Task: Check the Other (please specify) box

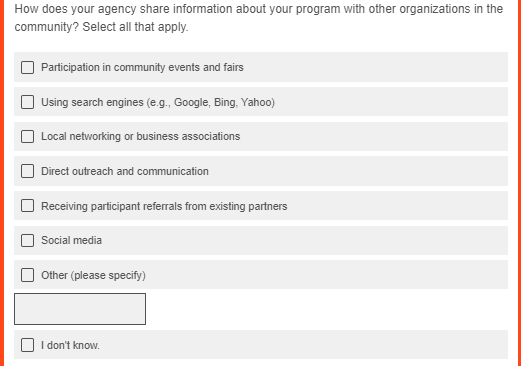Action: click(x=27, y=275)
